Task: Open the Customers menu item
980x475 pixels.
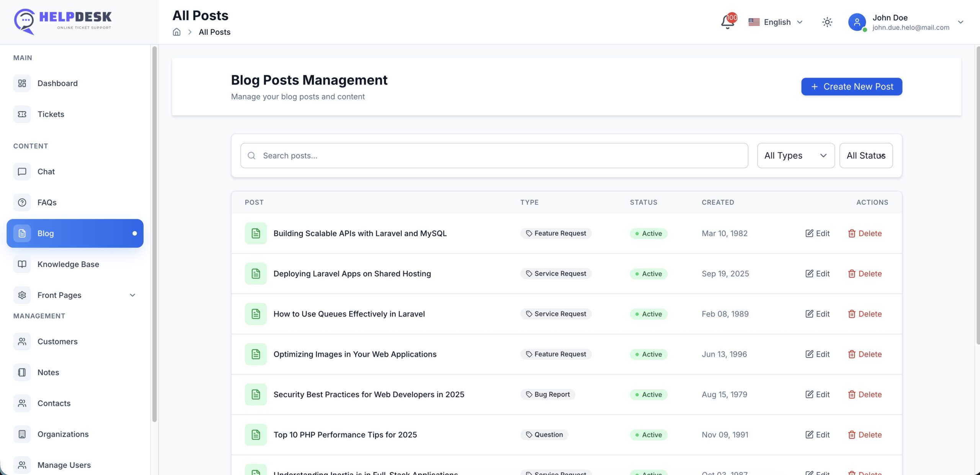Action: coord(57,342)
